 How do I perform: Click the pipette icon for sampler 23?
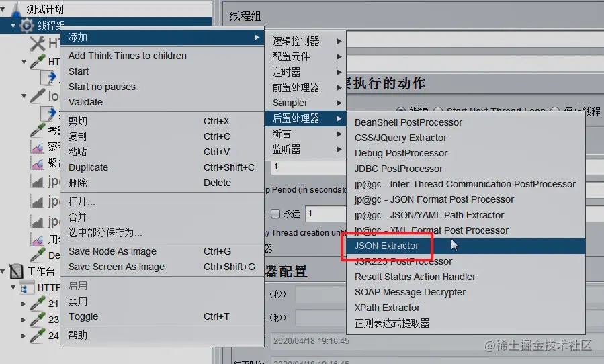click(38, 319)
